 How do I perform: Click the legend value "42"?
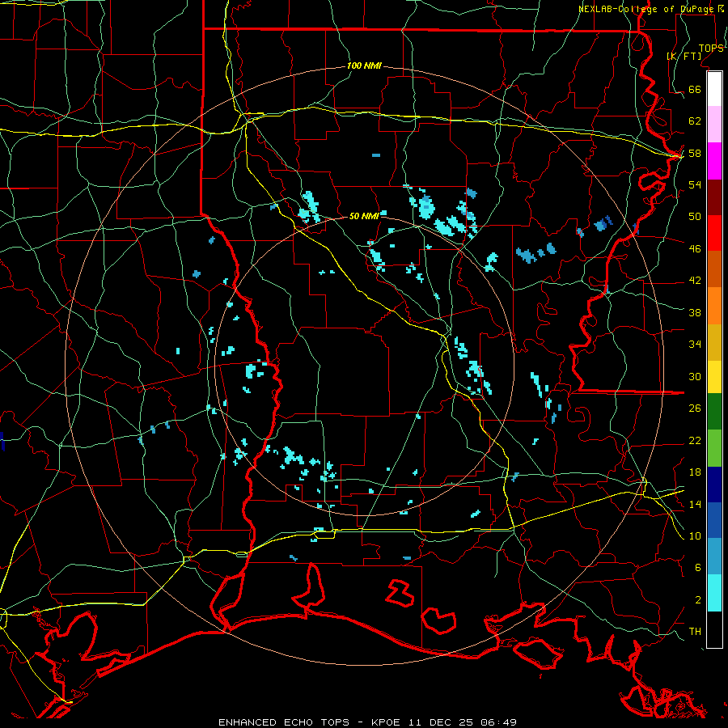click(x=695, y=281)
